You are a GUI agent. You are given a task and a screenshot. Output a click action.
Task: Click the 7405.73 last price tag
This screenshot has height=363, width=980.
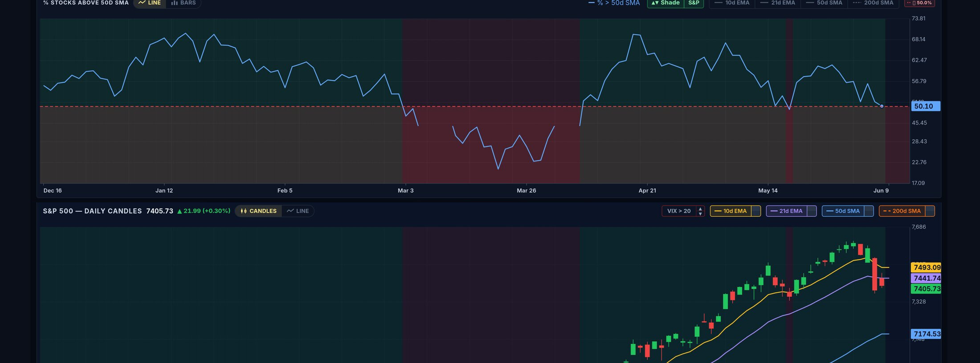[x=926, y=289]
